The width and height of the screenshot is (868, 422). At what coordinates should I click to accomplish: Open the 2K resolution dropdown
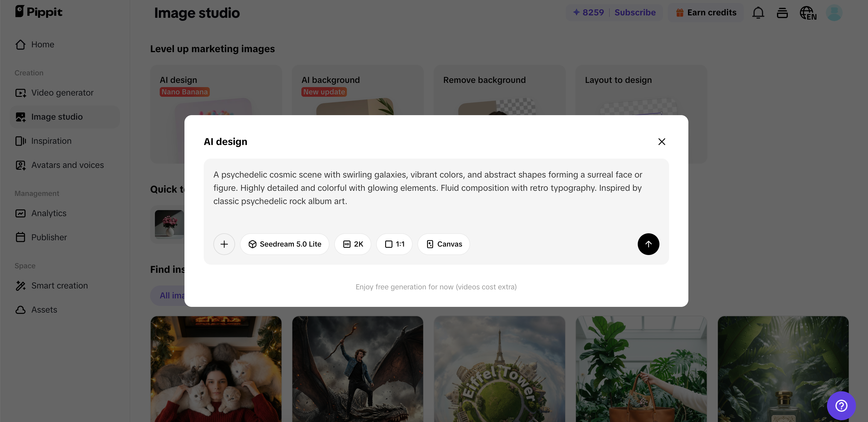point(352,244)
